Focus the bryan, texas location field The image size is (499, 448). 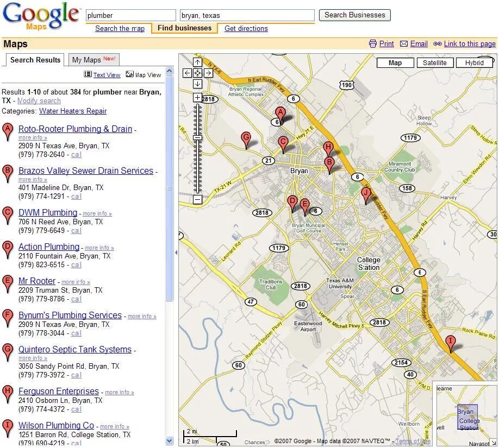coord(247,15)
